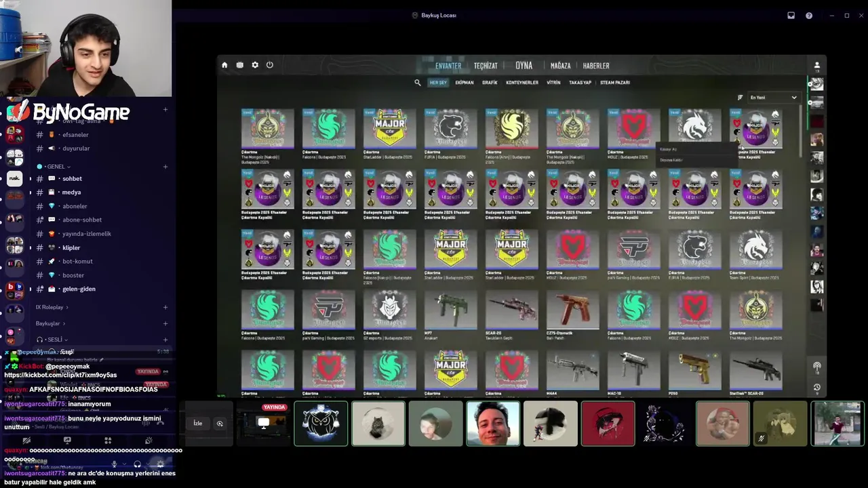The width and height of the screenshot is (868, 488).
Task: Open the HABERLER tab
Action: (596, 66)
